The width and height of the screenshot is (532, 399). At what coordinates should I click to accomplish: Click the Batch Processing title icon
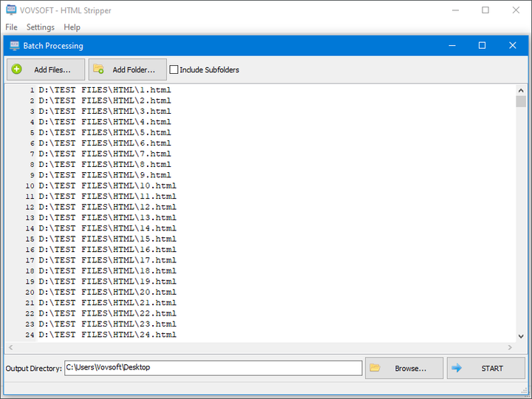[x=14, y=46]
